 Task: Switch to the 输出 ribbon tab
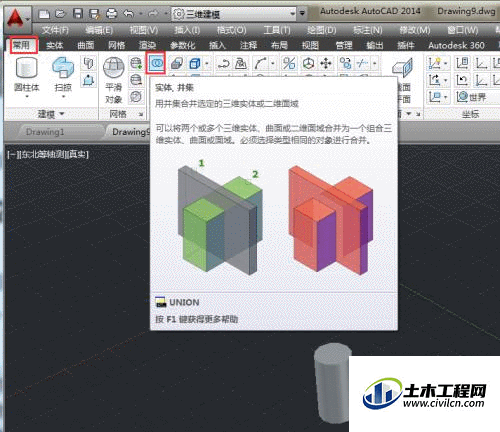[x=375, y=45]
